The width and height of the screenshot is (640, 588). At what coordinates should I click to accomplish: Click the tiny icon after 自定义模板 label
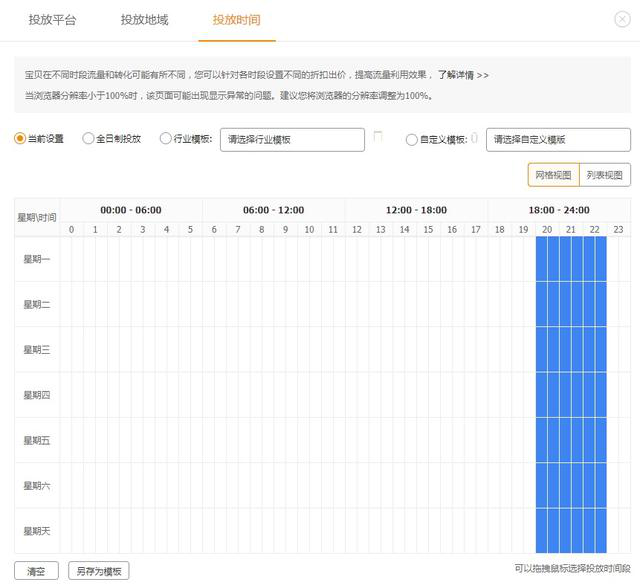pos(474,138)
